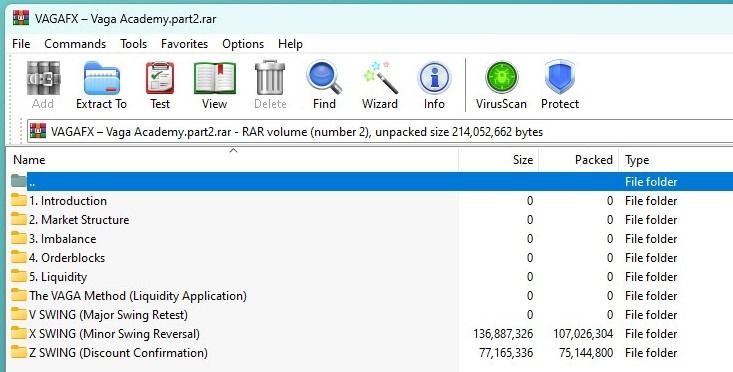Screen dimensions: 733x372
Task: Select the 4. Orderblocks folder icon
Action: click(19, 258)
